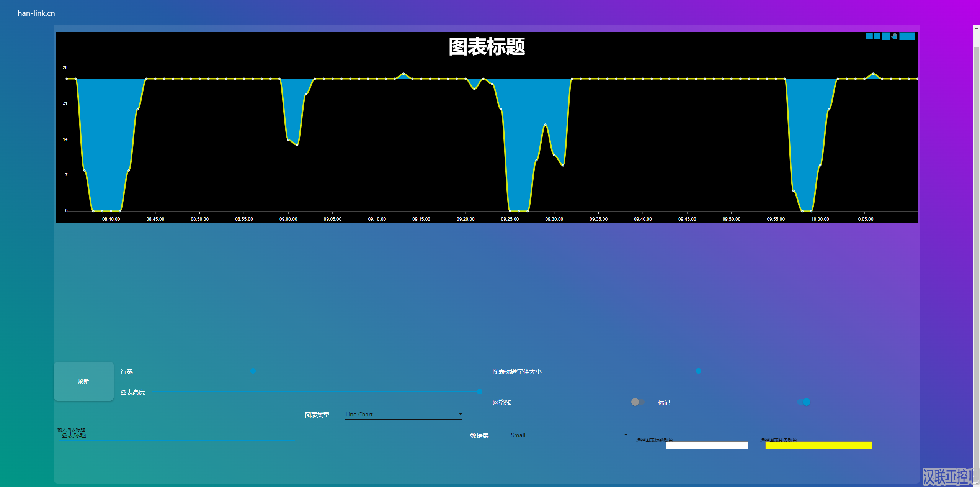
Task: Open the 数据集 Small dropdown
Action: 568,435
